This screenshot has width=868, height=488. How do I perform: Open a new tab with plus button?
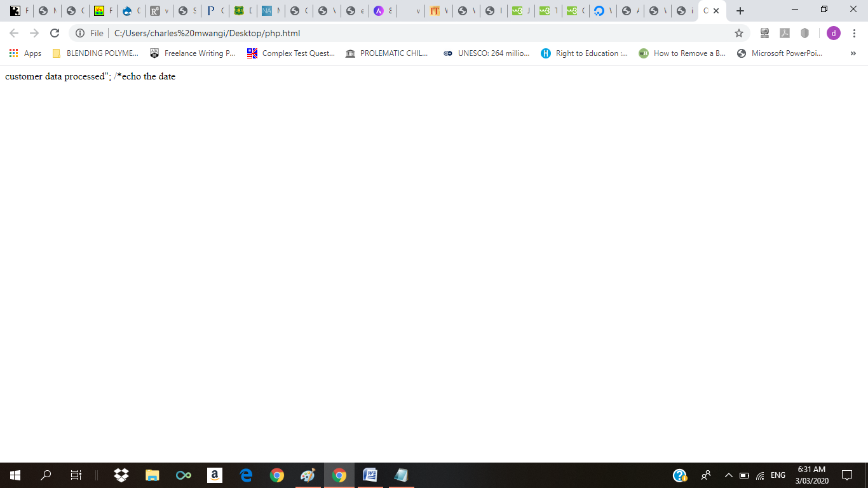point(740,11)
